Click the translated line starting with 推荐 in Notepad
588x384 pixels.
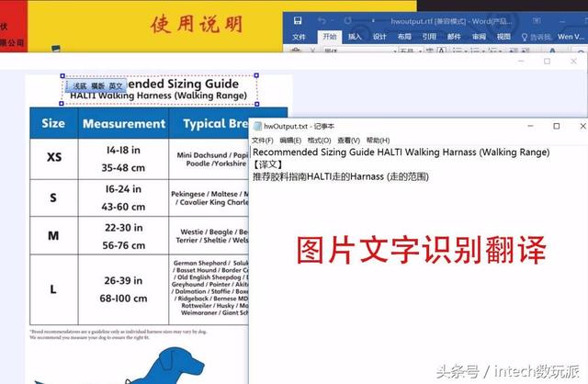click(x=341, y=176)
